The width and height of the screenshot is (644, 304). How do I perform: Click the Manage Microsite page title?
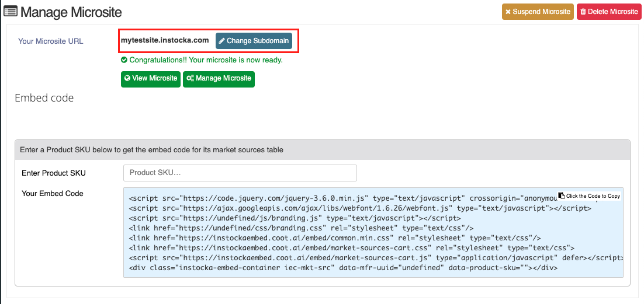pyautogui.click(x=71, y=12)
